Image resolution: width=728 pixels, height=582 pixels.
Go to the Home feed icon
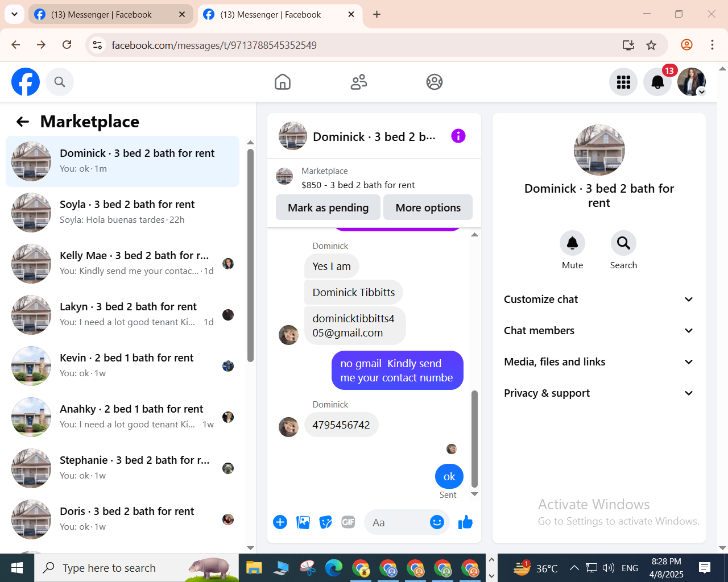click(283, 82)
